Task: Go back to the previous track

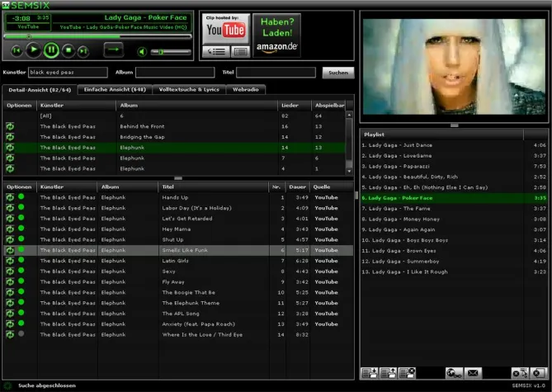Action: click(x=17, y=50)
